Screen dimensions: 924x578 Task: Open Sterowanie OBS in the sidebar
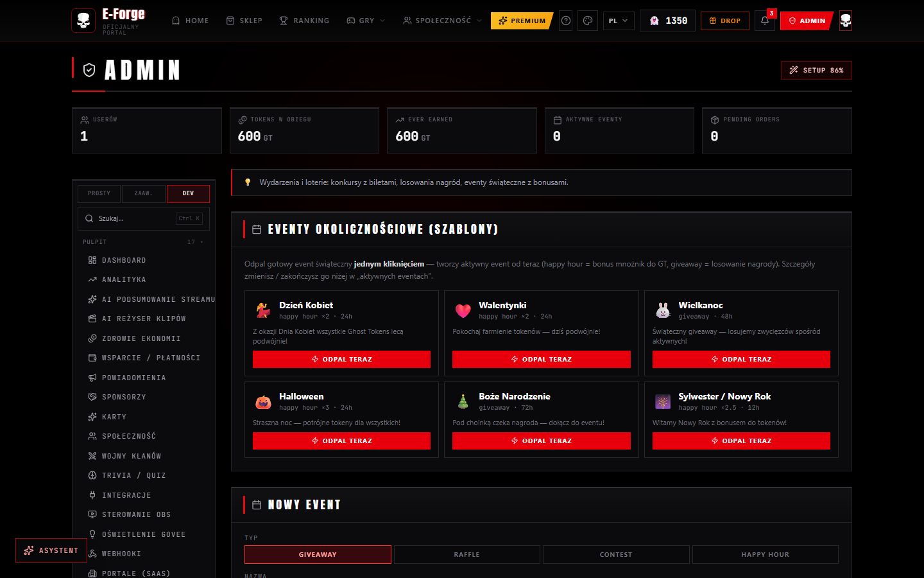pos(136,514)
